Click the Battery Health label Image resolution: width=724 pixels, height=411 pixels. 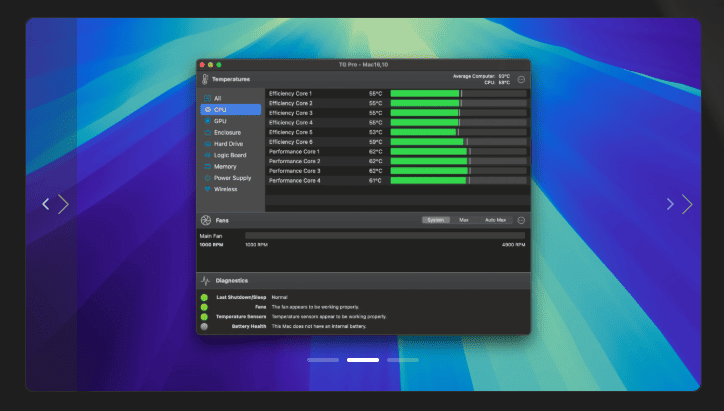coord(249,326)
